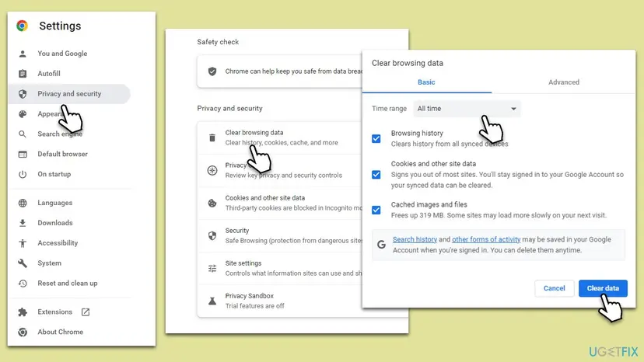Click the 'Trial features are off' text

tap(254, 306)
